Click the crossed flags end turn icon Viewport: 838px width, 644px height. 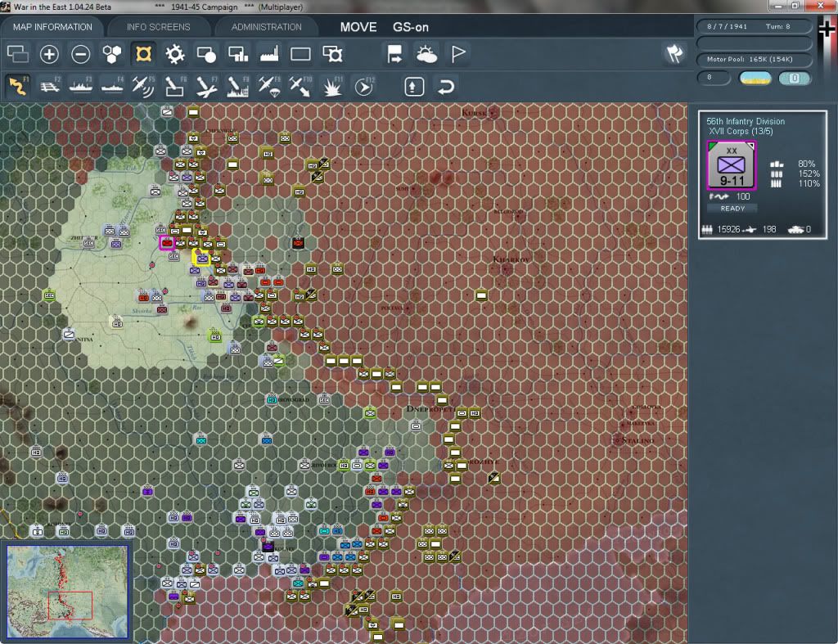point(675,53)
